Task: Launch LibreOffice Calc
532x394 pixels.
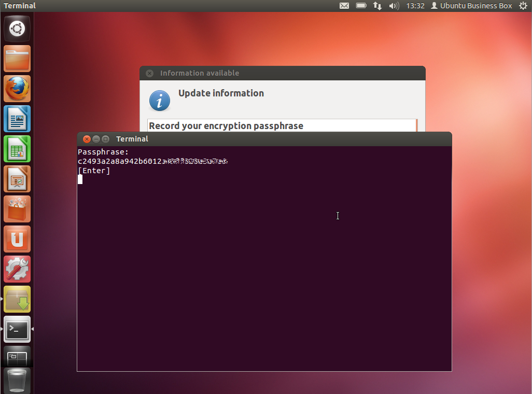Action: point(17,149)
